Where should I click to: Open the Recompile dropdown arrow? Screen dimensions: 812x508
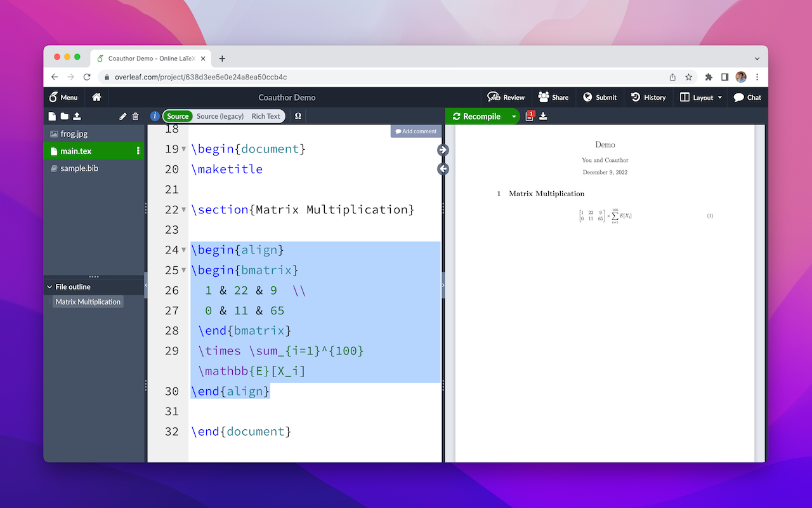pos(514,117)
